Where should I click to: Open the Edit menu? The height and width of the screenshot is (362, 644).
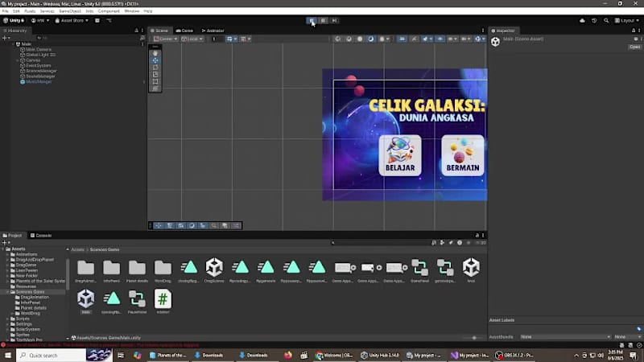point(16,11)
